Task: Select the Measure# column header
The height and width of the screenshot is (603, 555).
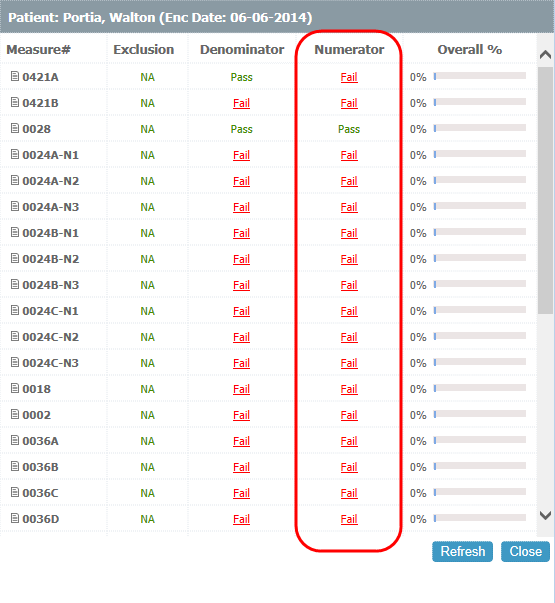Action: point(38,50)
